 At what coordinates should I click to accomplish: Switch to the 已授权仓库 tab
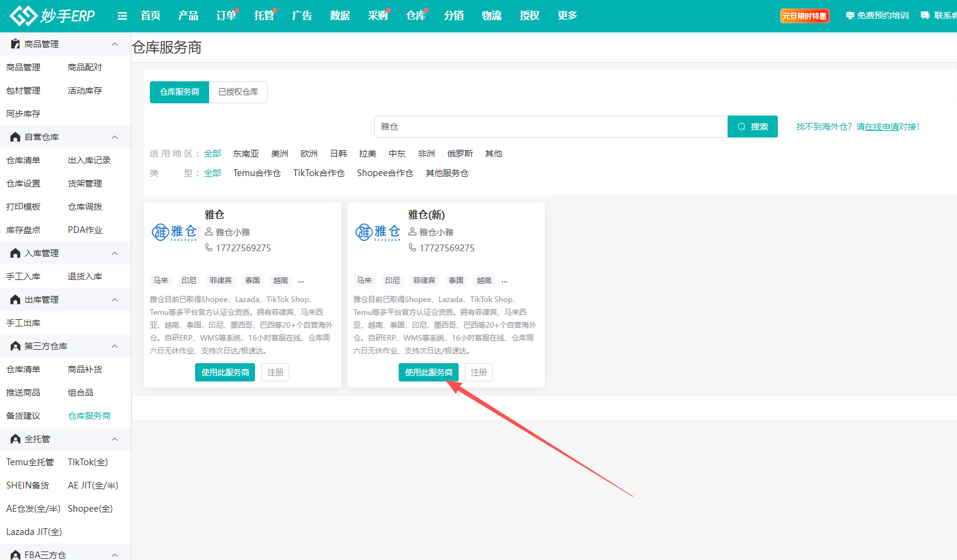(238, 92)
